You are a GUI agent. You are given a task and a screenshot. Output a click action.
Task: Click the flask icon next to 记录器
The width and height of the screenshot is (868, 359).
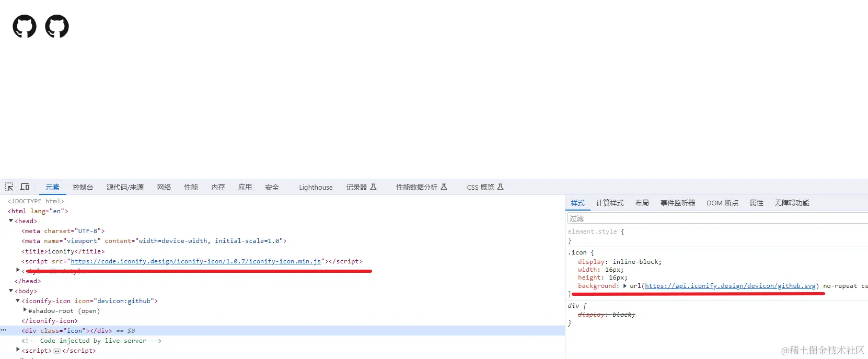(373, 187)
